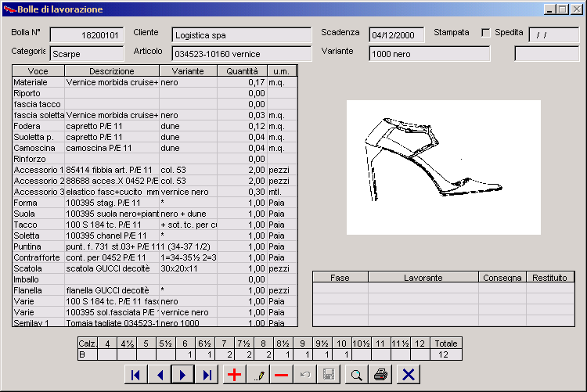Select the Flanella row
Screen dimensions: 587x392
coord(155,290)
